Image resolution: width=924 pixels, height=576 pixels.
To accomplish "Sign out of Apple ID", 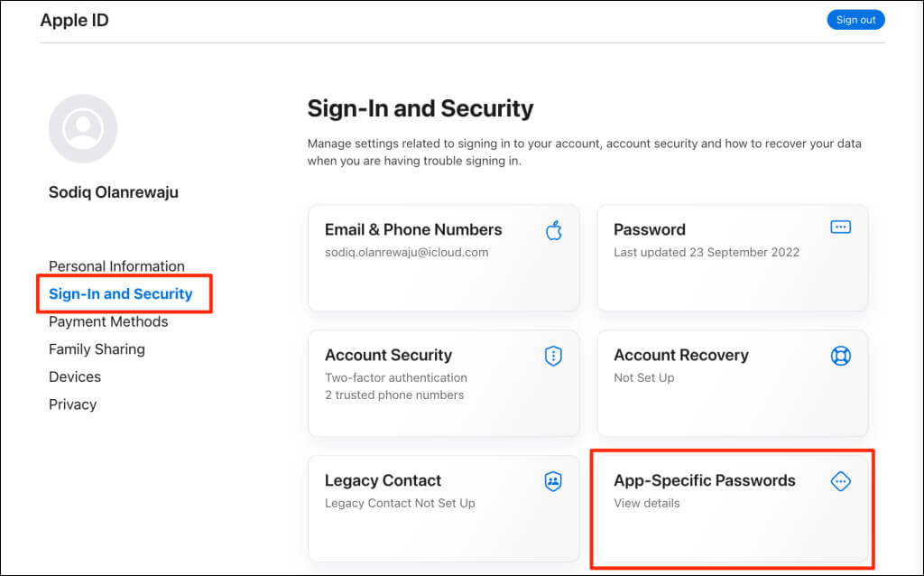I will (x=855, y=20).
